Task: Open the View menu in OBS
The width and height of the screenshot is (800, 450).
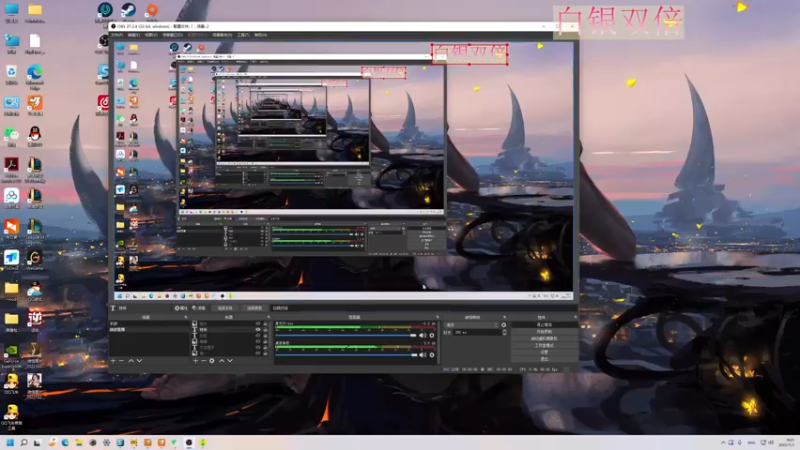Action: point(151,35)
